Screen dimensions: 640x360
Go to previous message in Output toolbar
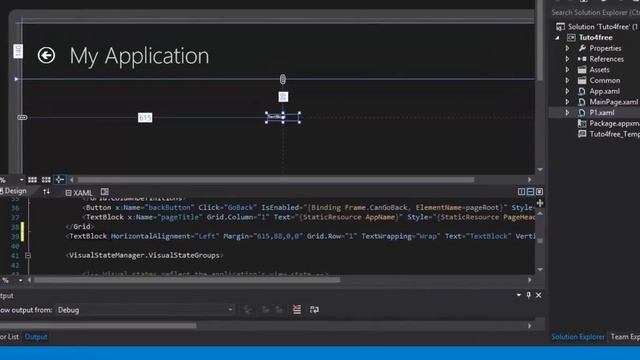click(x=266, y=310)
